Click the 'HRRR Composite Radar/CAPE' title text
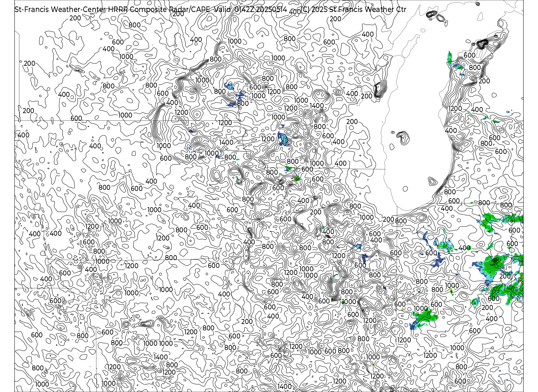 point(159,10)
